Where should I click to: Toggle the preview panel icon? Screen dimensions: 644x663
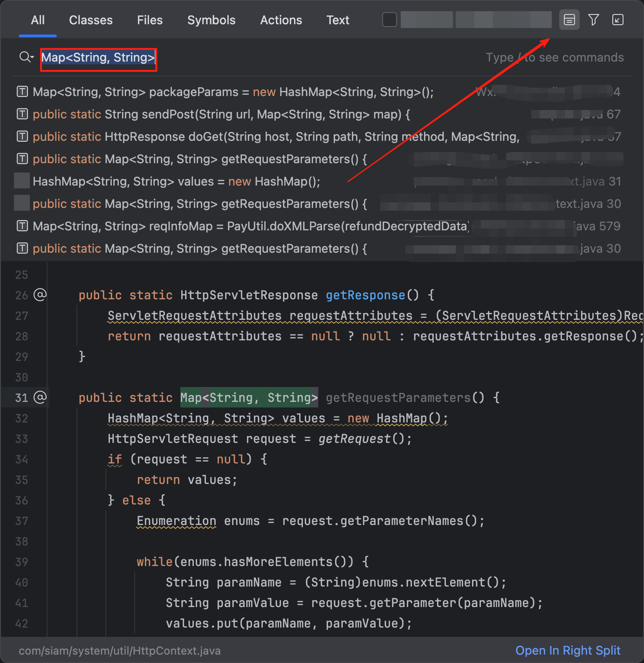(x=569, y=20)
